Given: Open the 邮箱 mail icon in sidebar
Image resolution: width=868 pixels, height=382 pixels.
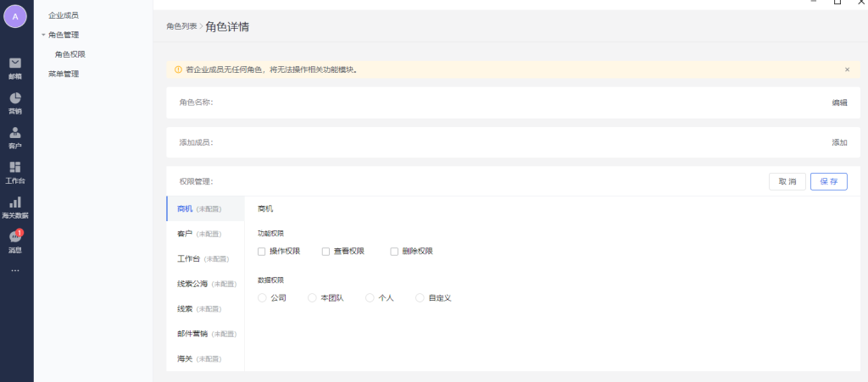Looking at the screenshot, I should 15,64.
